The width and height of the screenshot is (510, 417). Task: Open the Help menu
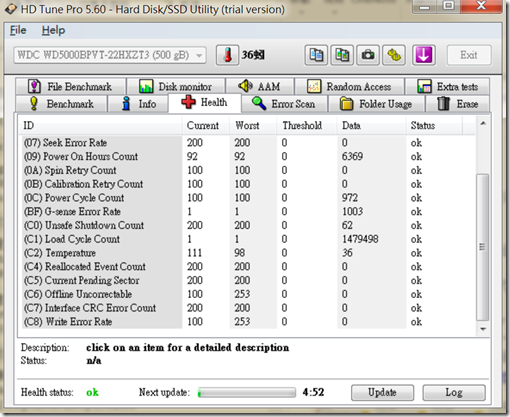click(x=53, y=30)
